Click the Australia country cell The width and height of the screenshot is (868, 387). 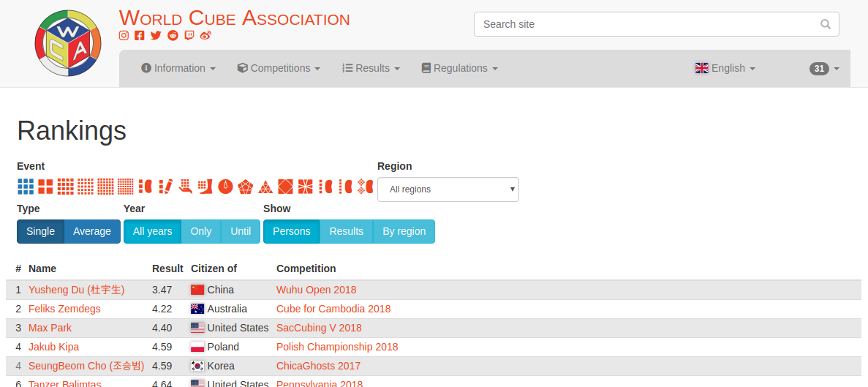[219, 309]
